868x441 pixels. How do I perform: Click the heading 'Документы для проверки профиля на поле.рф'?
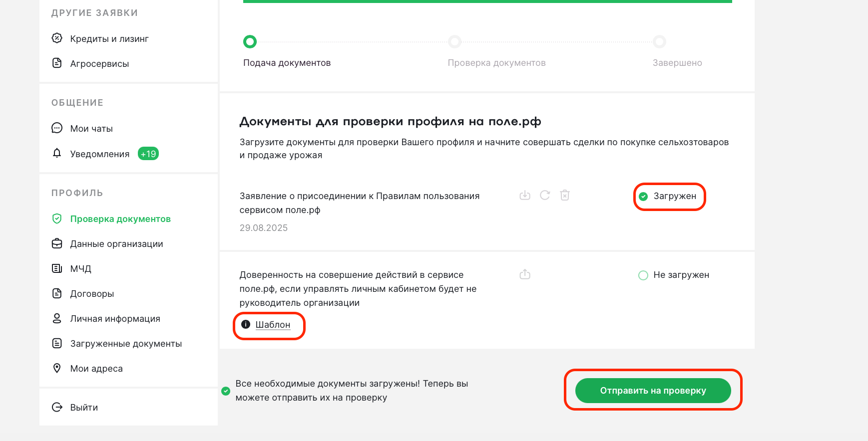[x=390, y=121]
